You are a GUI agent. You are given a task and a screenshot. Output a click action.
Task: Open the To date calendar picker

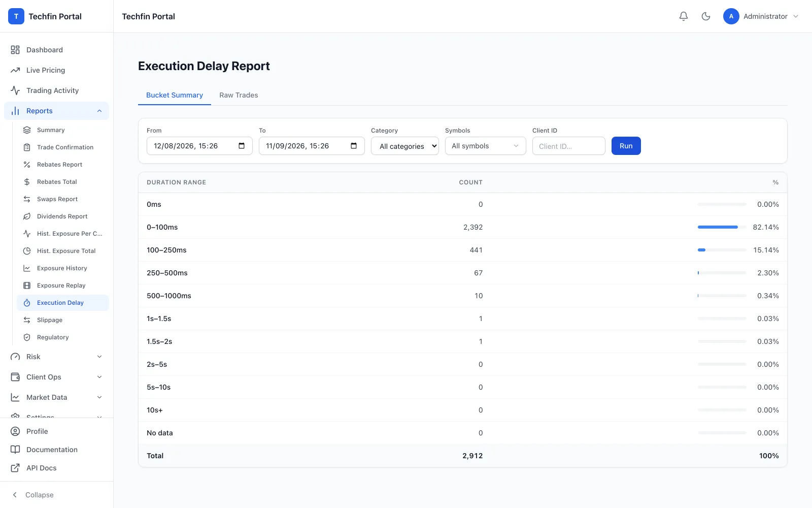[354, 146]
